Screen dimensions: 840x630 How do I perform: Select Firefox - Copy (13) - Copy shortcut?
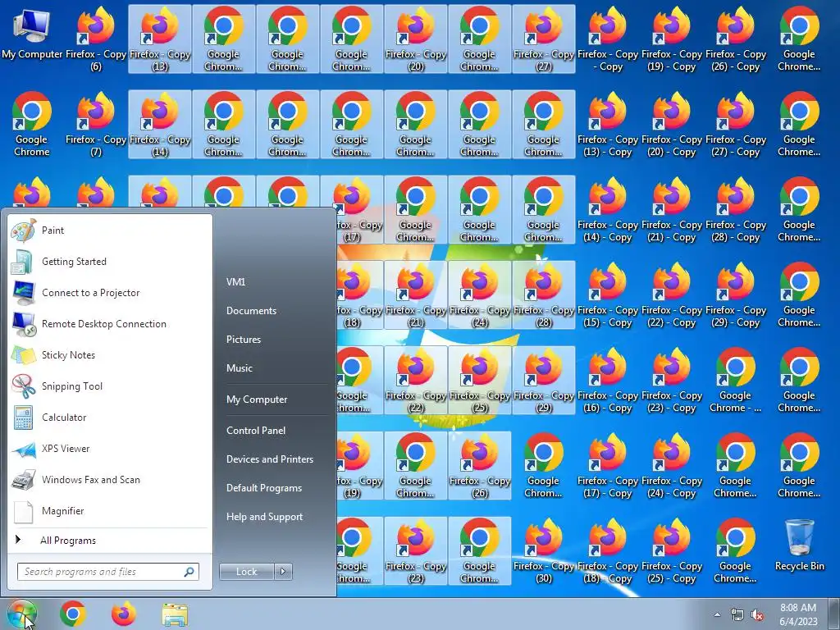pos(608,125)
